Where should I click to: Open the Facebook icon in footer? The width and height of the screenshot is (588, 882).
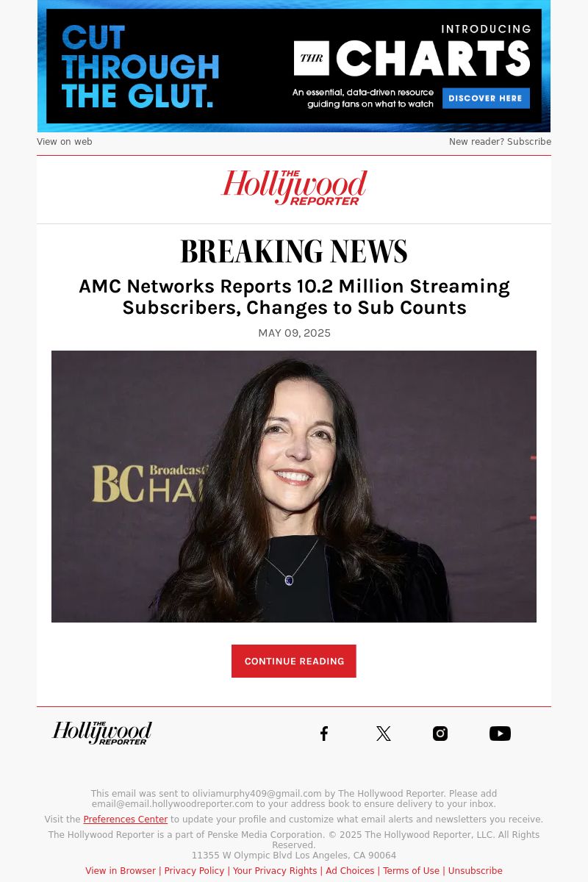[x=324, y=734]
